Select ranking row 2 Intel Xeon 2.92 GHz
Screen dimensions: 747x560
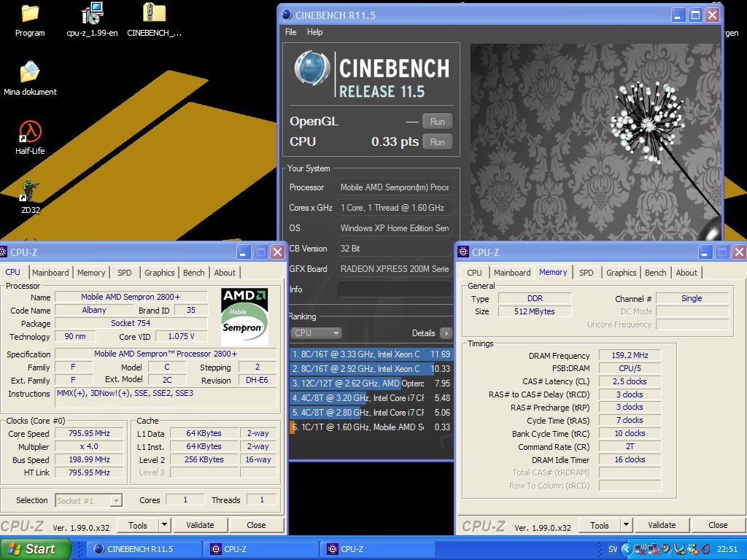tap(371, 368)
